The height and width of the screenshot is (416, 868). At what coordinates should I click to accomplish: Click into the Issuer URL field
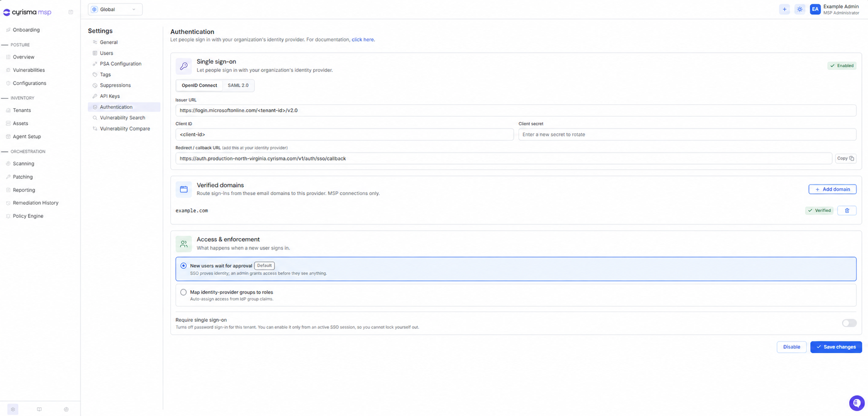point(516,110)
